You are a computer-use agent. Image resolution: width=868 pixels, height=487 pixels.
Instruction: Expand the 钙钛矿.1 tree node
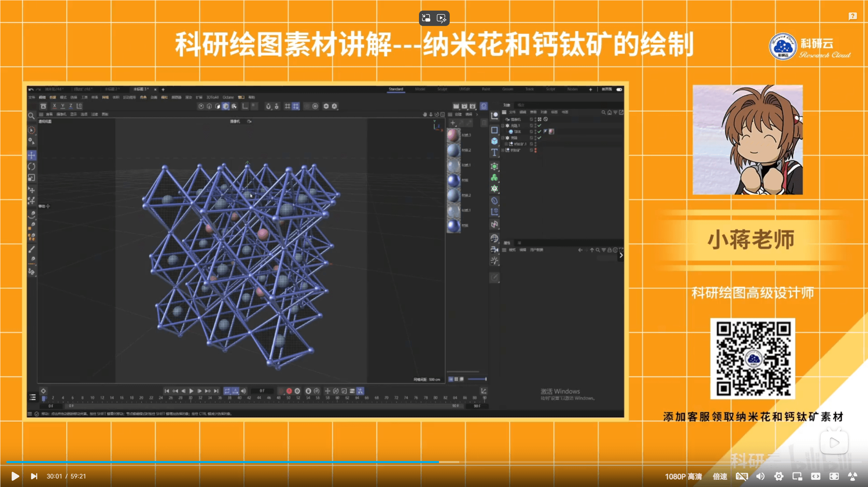coord(506,144)
